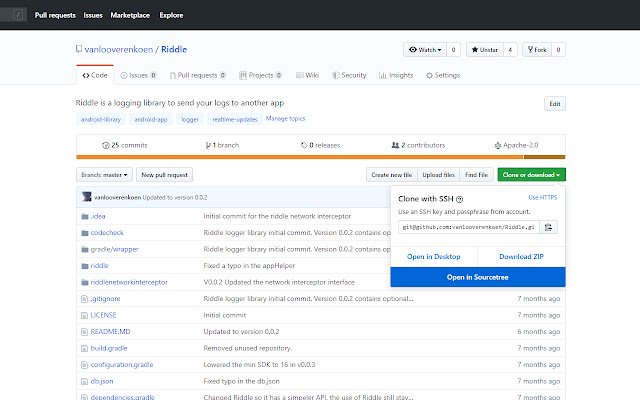View the 2 contributors

pyautogui.click(x=418, y=145)
